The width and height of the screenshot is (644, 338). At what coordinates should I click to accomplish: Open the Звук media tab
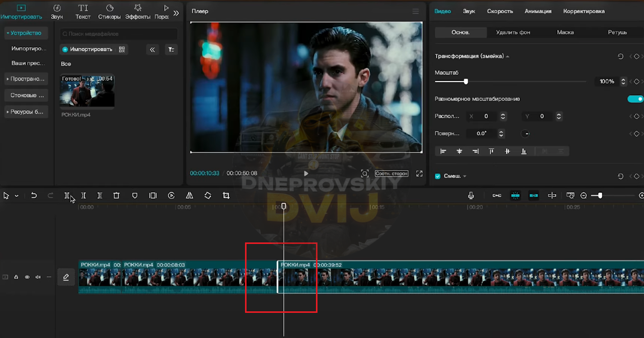pyautogui.click(x=57, y=12)
